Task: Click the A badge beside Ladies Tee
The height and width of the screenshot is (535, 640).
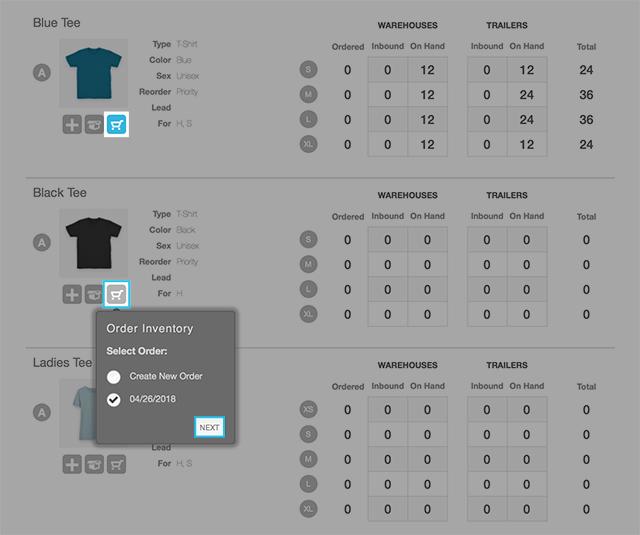Action: click(x=42, y=412)
